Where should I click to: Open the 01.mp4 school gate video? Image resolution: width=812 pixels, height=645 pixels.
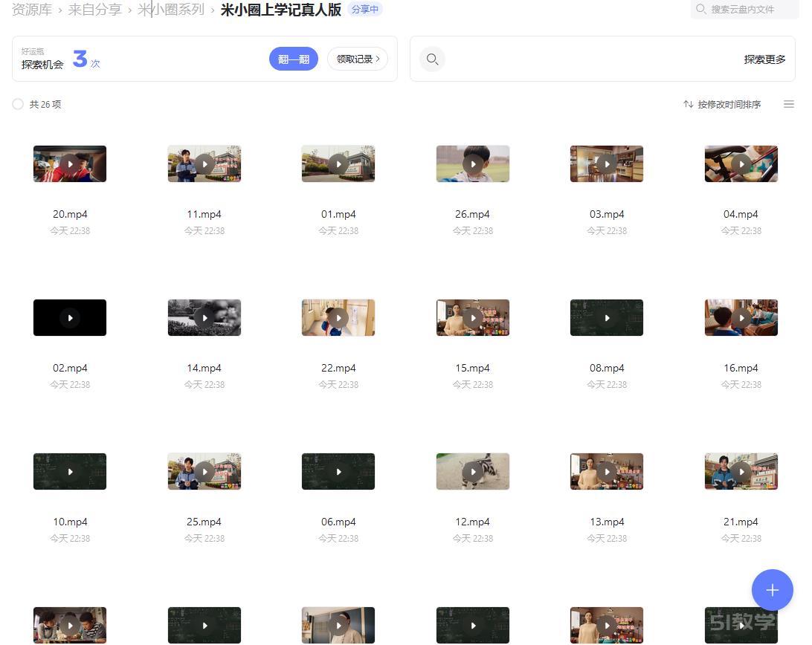click(x=338, y=163)
